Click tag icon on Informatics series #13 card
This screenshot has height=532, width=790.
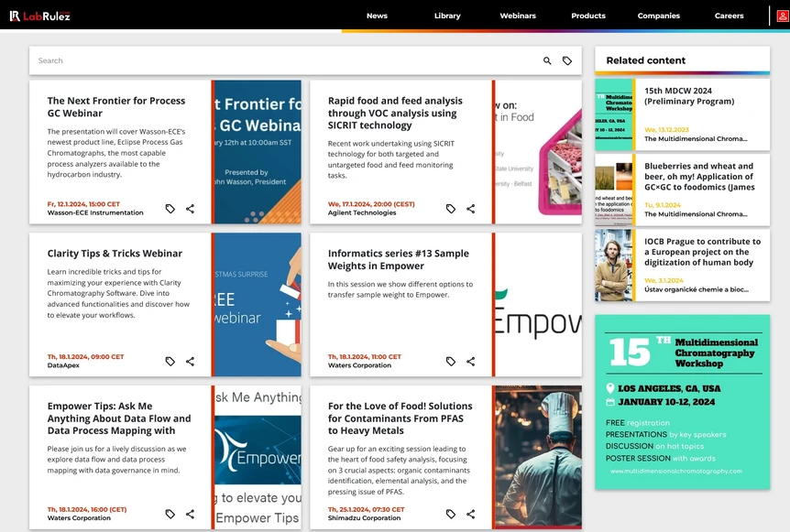pyautogui.click(x=451, y=362)
